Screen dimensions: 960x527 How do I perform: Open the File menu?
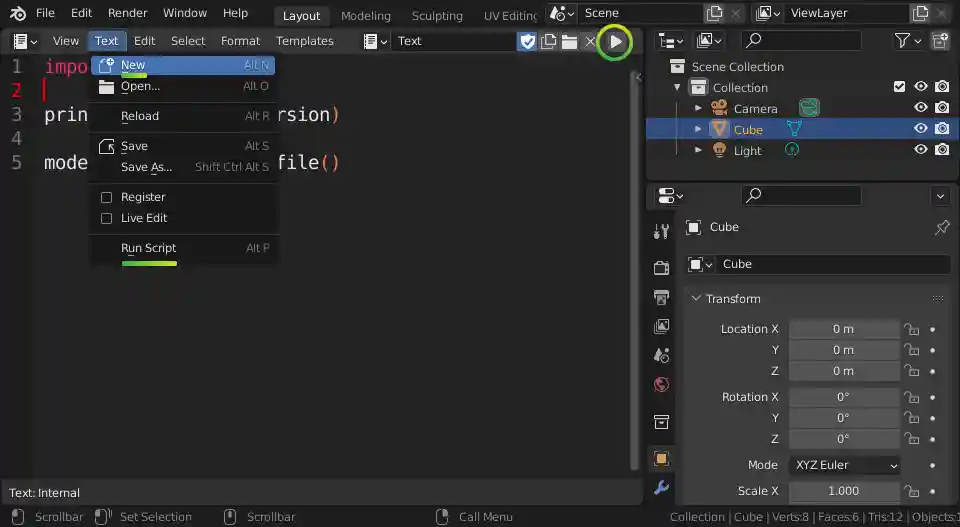coord(45,13)
